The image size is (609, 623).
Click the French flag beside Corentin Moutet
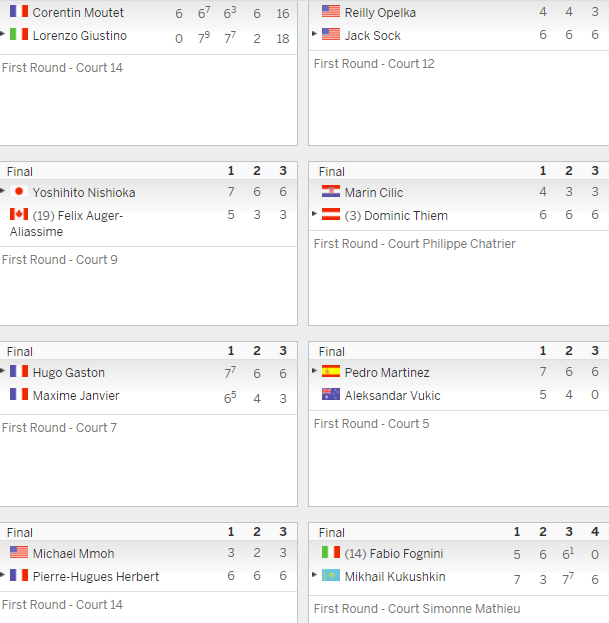tap(19, 11)
